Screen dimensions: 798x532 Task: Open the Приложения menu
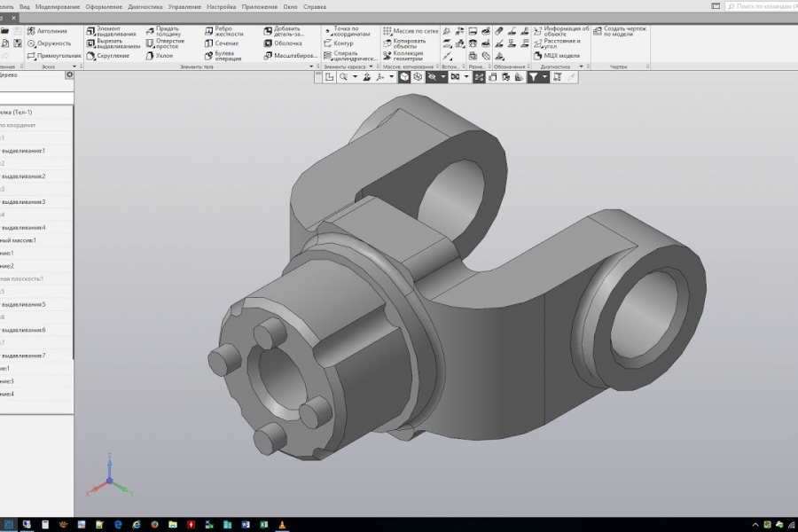coord(259,6)
